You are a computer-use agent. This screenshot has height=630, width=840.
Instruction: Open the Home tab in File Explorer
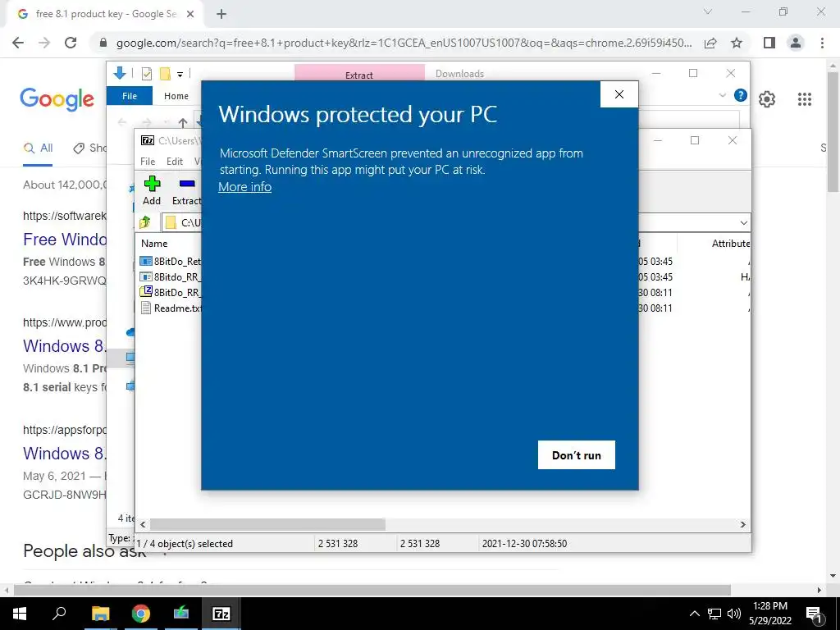click(176, 96)
